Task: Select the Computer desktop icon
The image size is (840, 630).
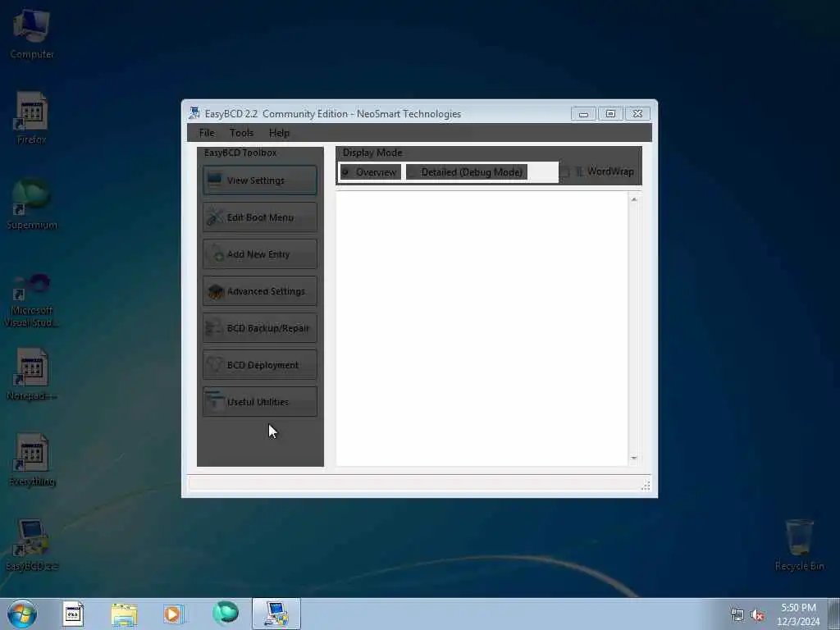Action: [32, 34]
